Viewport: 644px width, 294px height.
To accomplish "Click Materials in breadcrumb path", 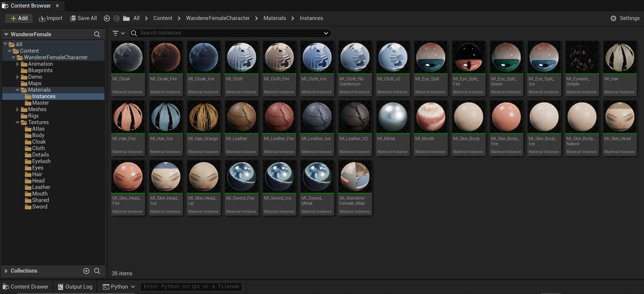I will tap(275, 18).
